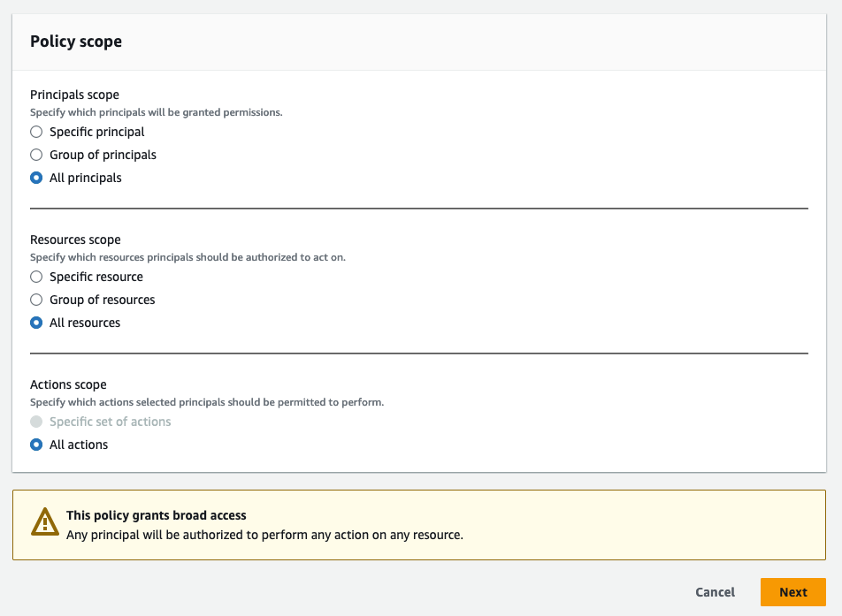Click the "Policy scope" panel heading
Image resolution: width=842 pixels, height=616 pixels.
76,42
